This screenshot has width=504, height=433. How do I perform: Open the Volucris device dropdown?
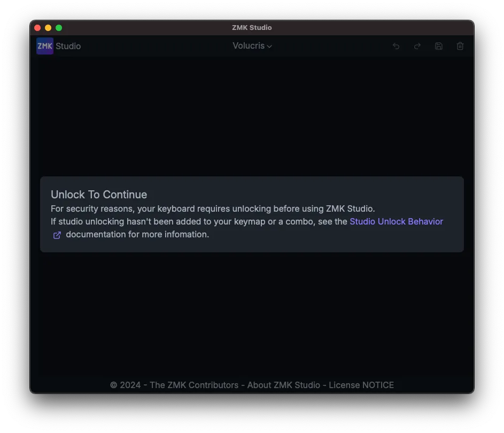252,46
